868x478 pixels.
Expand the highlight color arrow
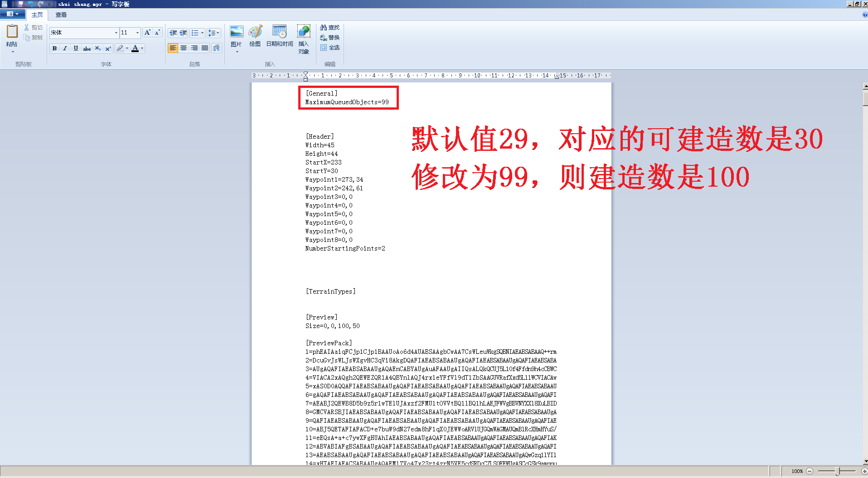tap(127, 48)
